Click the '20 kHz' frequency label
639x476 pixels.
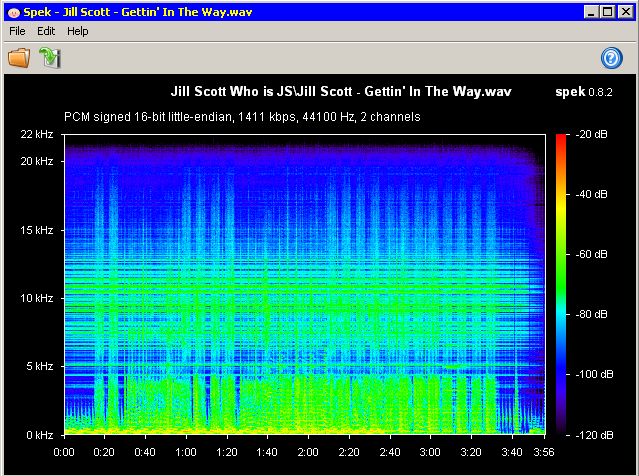(x=37, y=161)
